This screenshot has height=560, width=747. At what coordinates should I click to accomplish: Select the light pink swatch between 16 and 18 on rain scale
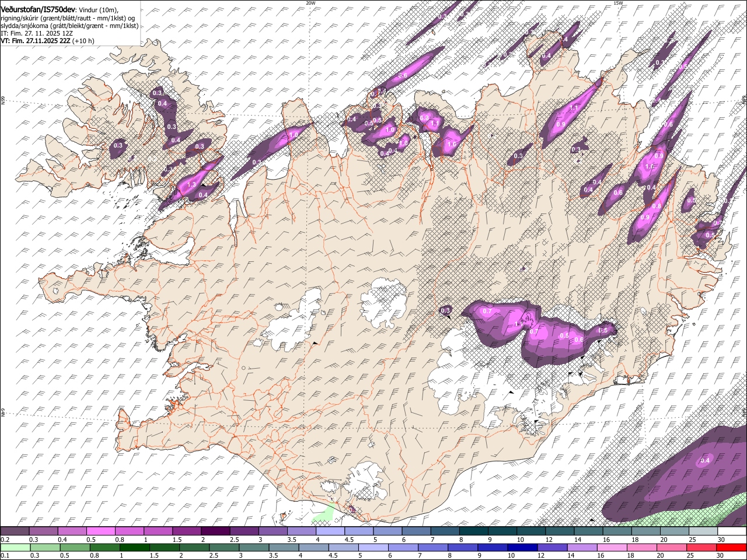click(x=613, y=548)
